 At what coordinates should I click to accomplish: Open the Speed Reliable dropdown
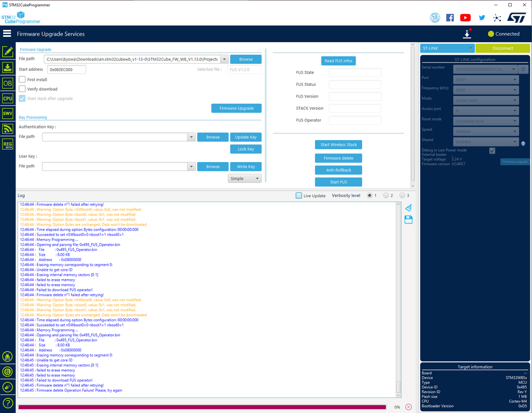coord(486,131)
